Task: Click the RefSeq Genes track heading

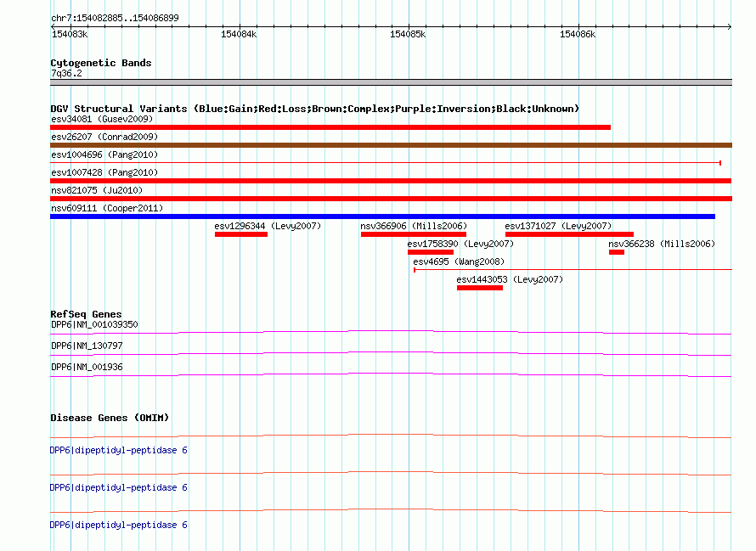Action: (x=86, y=314)
